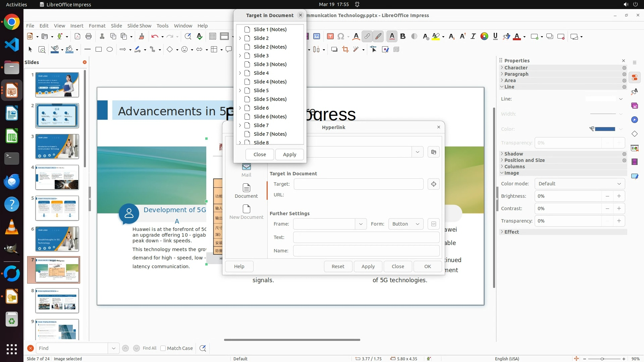644x362 pixels.
Task: Click OK in the Hyperlink dialog
Action: pyautogui.click(x=427, y=266)
